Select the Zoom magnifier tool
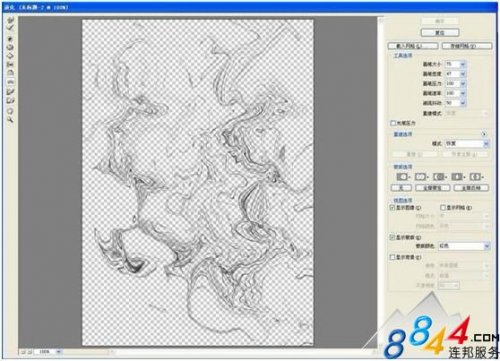The image size is (500, 361). pyautogui.click(x=11, y=119)
